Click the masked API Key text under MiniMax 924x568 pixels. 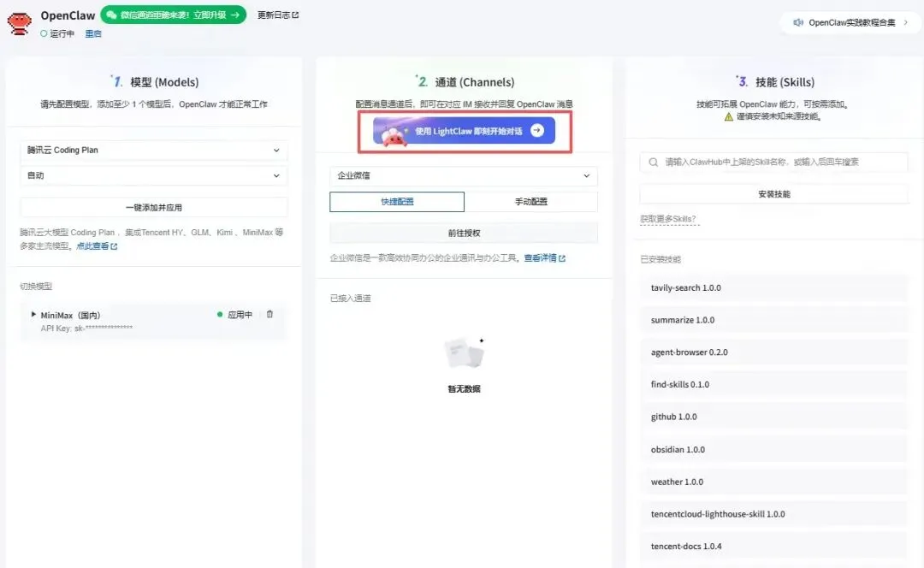point(86,328)
